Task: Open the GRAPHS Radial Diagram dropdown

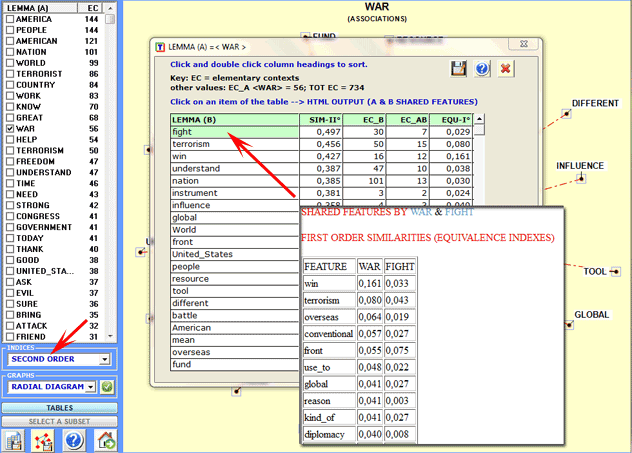Action: 91,387
